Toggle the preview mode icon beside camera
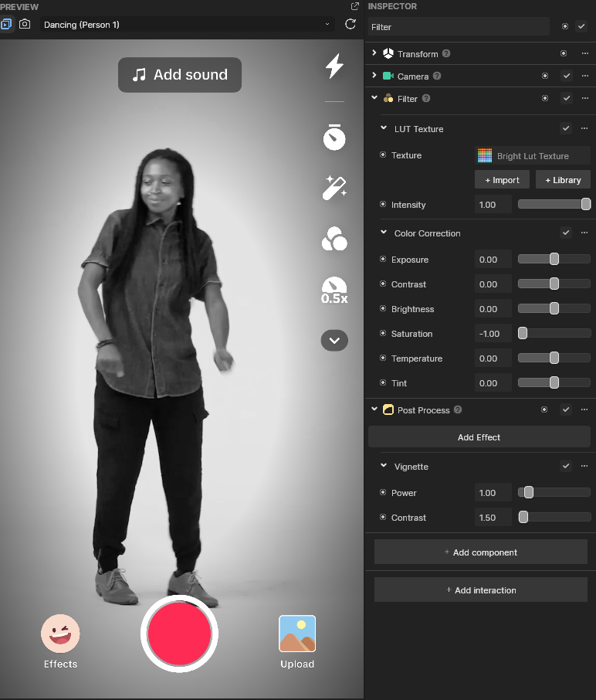This screenshot has height=700, width=596. 7,24
